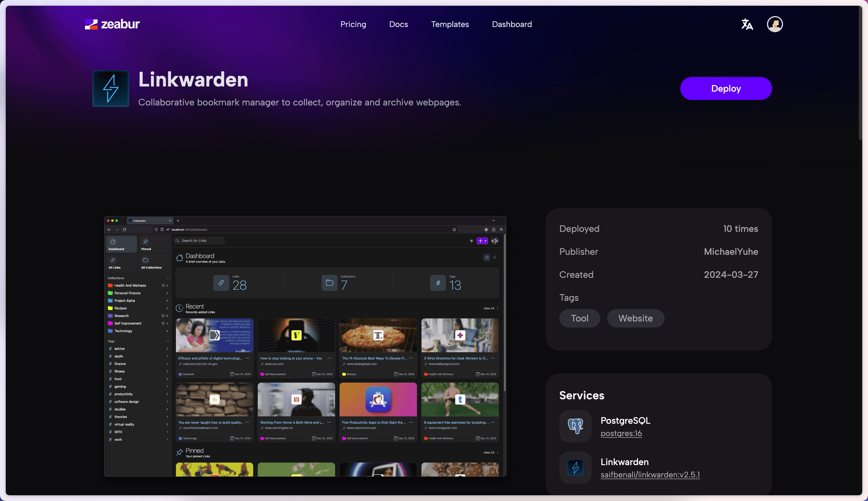Click the language switcher icon in navbar
The width and height of the screenshot is (868, 501).
(747, 24)
